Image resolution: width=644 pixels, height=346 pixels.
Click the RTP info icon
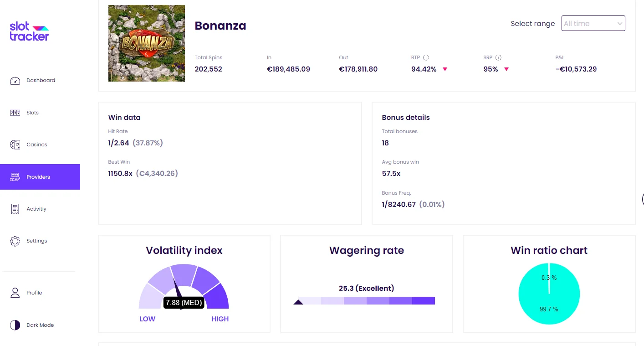click(x=426, y=58)
